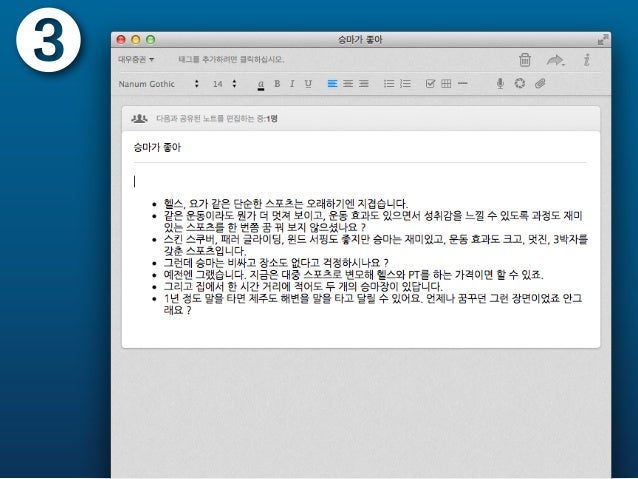The width and height of the screenshot is (638, 479).
Task: Click the line starting 그런데 승마는 비싸고
Action: [276, 263]
